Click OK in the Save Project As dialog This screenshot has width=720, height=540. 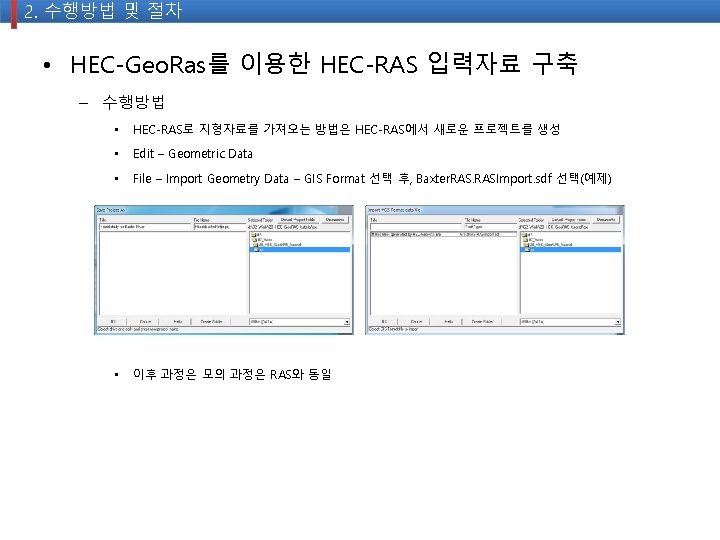click(113, 322)
